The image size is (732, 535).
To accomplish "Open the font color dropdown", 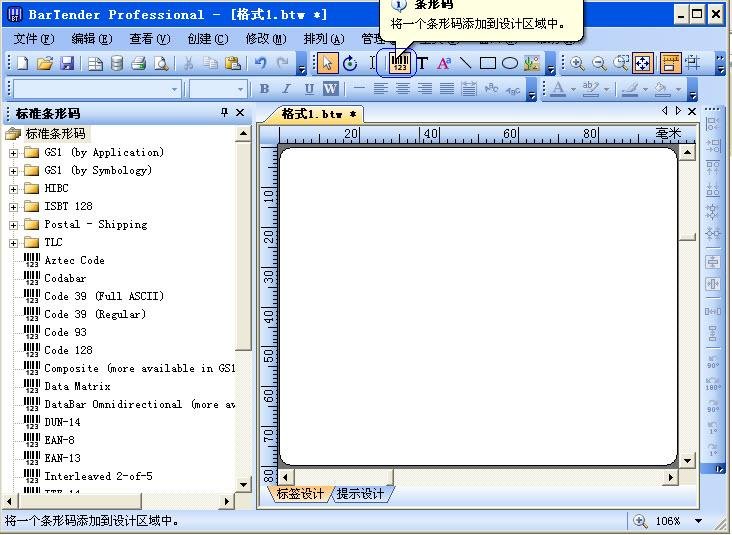I will (574, 89).
